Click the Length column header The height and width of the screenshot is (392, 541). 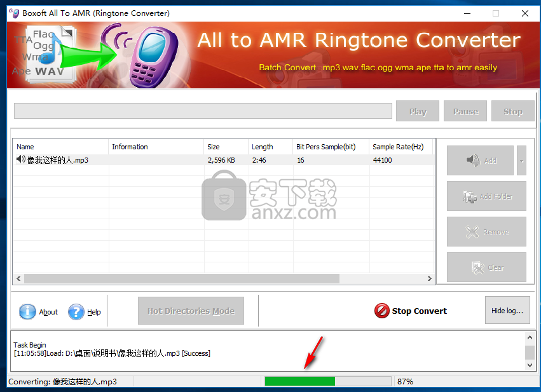[271, 147]
